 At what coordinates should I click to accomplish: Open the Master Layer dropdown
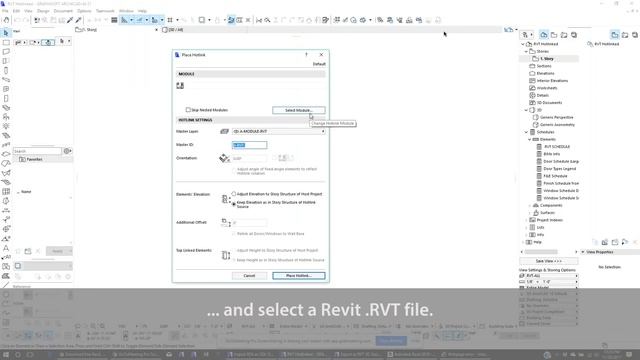(x=278, y=131)
